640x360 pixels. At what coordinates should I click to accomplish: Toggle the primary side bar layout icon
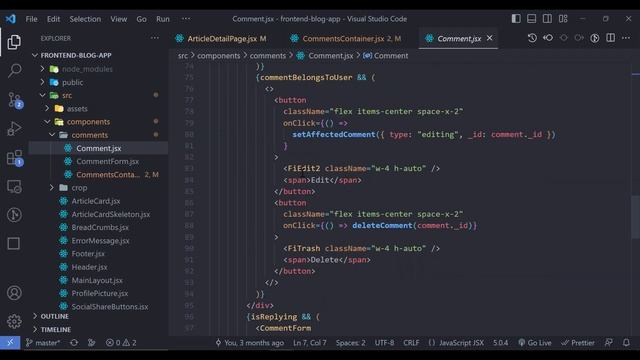pyautogui.click(x=516, y=19)
